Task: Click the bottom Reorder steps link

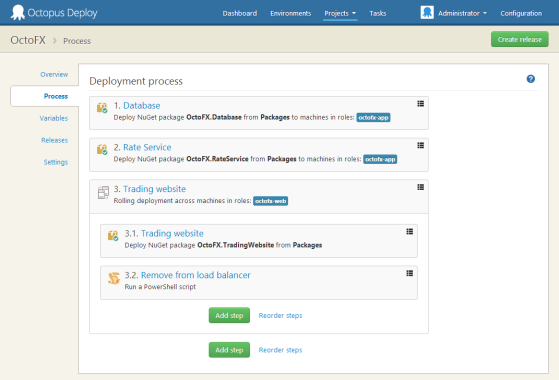Action: [280, 350]
